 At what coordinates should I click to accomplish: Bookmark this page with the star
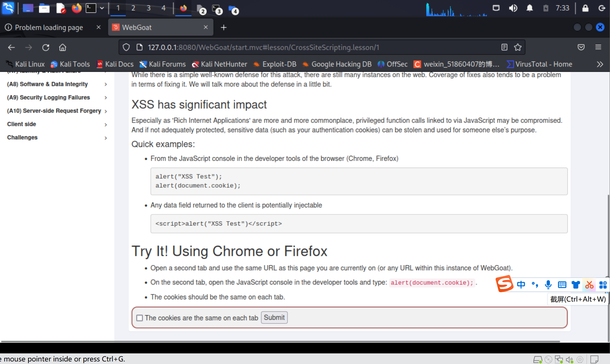518,47
